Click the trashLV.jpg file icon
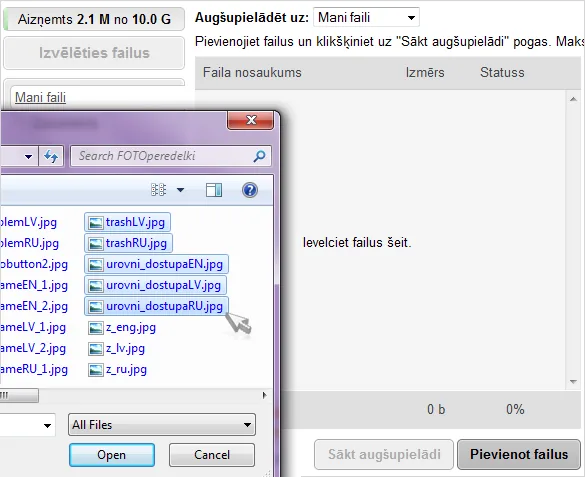 click(96, 223)
